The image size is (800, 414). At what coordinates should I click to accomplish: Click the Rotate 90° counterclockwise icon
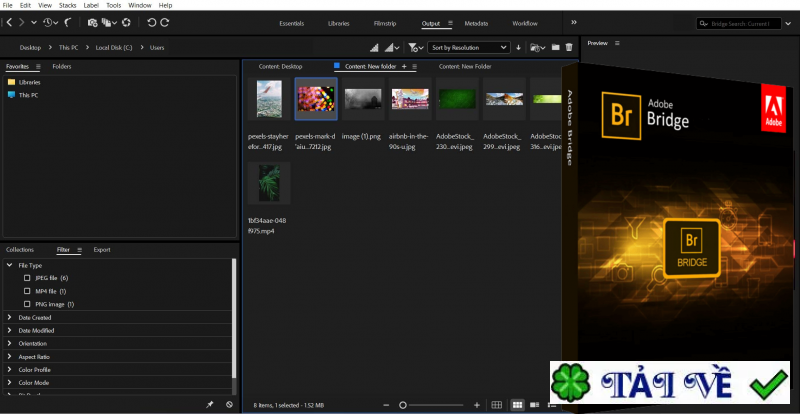(150, 21)
